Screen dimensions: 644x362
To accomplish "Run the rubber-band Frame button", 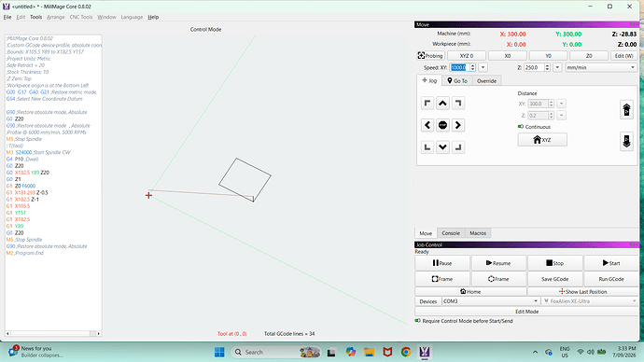I will coord(498,279).
